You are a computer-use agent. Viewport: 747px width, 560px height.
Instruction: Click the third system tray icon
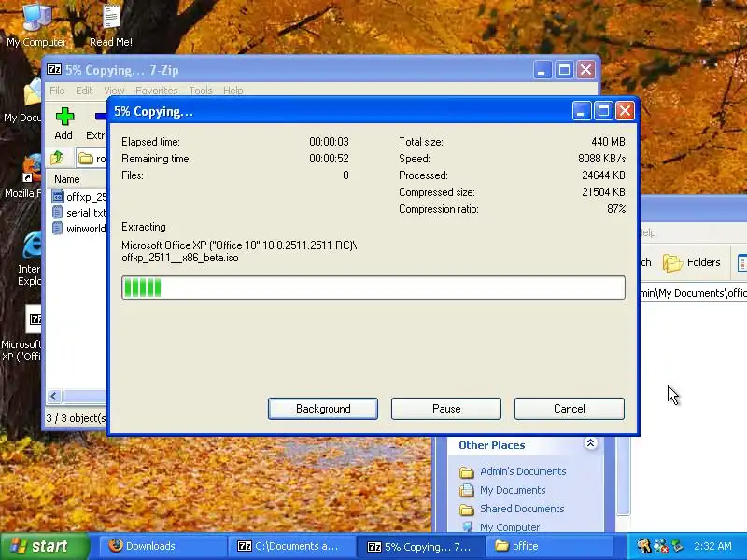pyautogui.click(x=677, y=546)
